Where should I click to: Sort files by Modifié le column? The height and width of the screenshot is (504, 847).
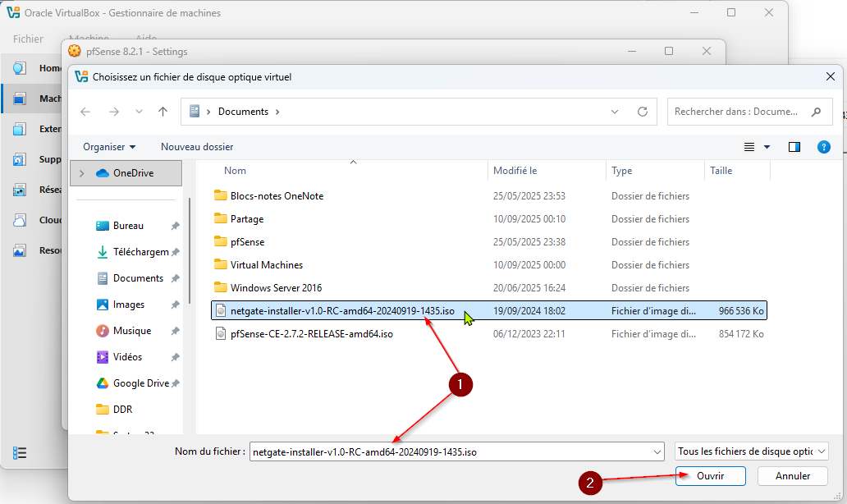click(515, 171)
